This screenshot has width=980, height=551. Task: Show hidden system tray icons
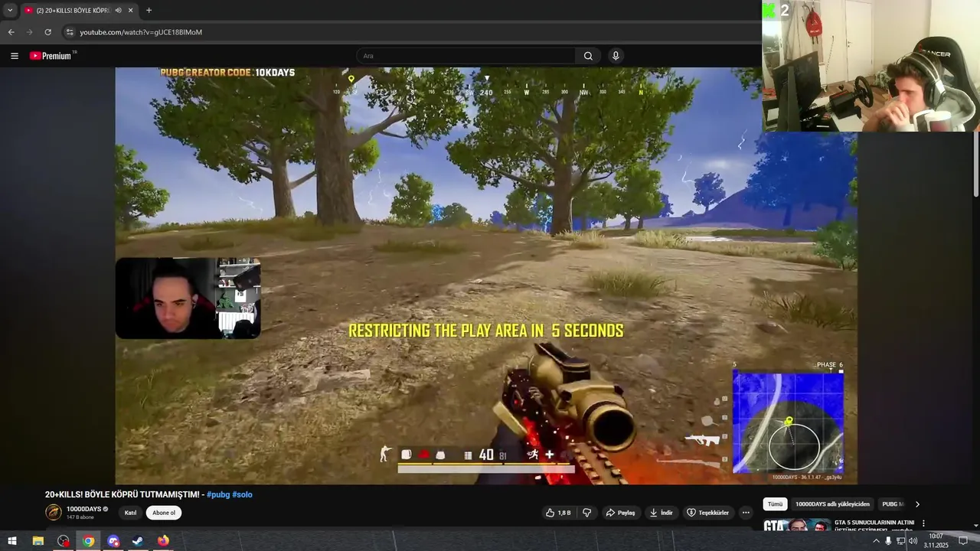(876, 540)
